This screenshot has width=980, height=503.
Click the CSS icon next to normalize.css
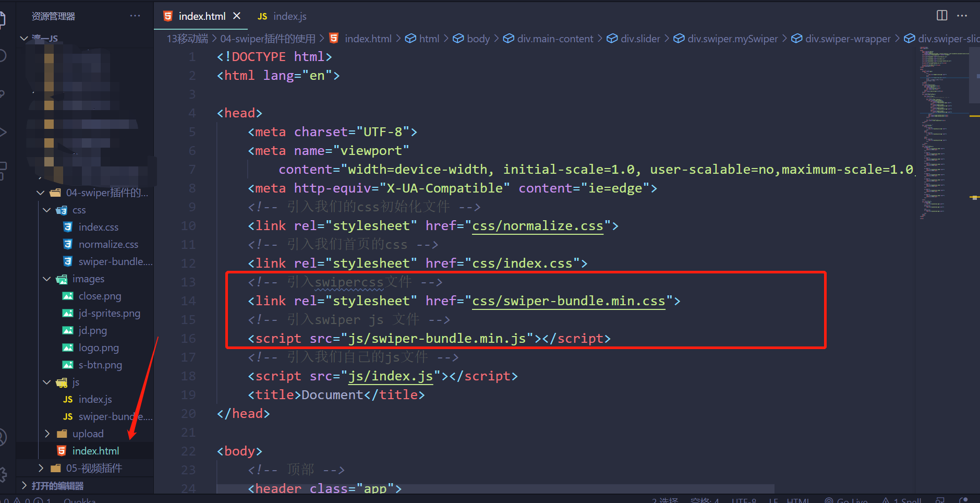coord(68,244)
